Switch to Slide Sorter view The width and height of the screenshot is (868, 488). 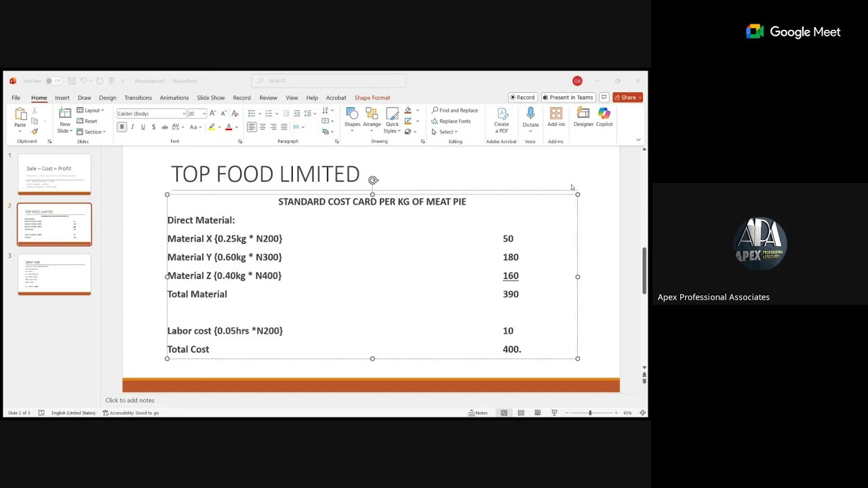pyautogui.click(x=521, y=413)
